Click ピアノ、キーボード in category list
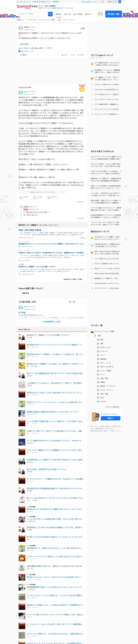Image resolution: width=138 pixels, height=644 pixels. tap(107, 367)
